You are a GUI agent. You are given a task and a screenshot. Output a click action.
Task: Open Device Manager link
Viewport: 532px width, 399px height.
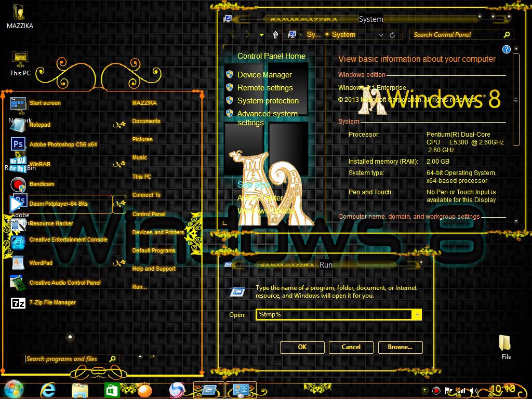point(264,75)
